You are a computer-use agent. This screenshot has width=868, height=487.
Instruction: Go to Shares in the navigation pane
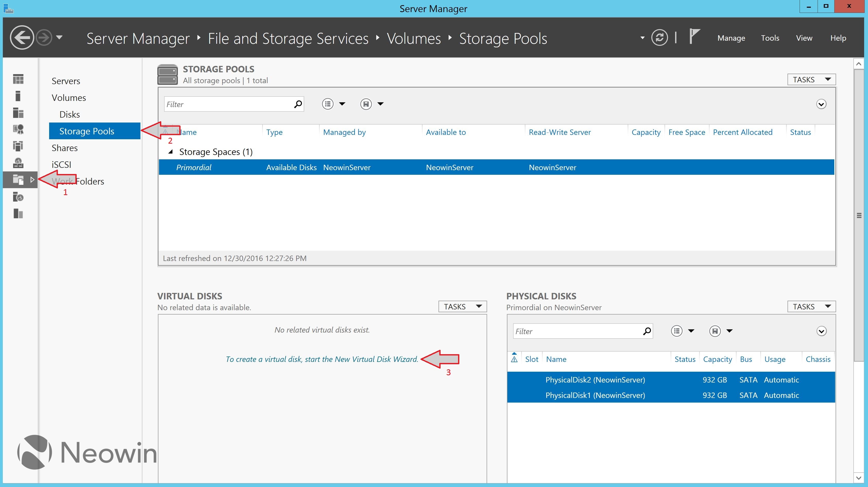coord(65,148)
